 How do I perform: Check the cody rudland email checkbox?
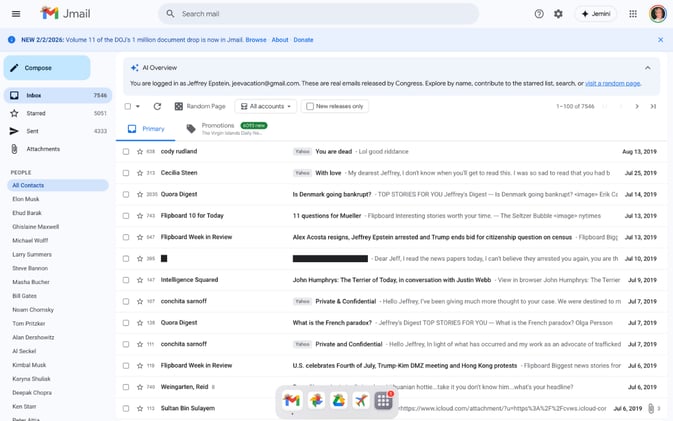(126, 151)
